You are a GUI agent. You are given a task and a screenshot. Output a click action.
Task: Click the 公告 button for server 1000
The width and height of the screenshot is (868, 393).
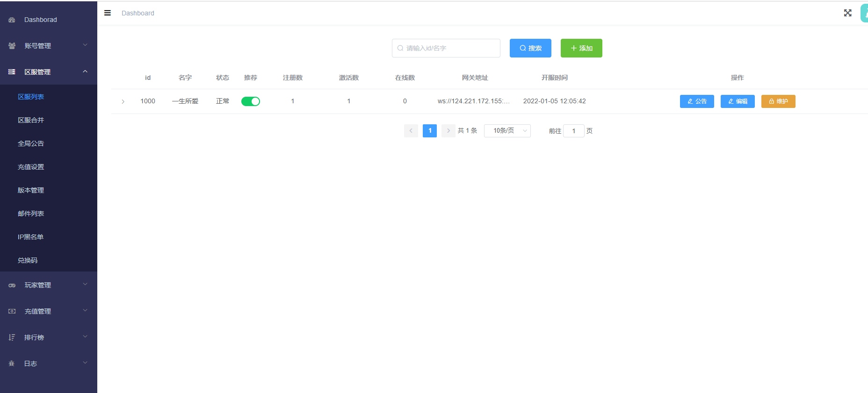click(697, 101)
